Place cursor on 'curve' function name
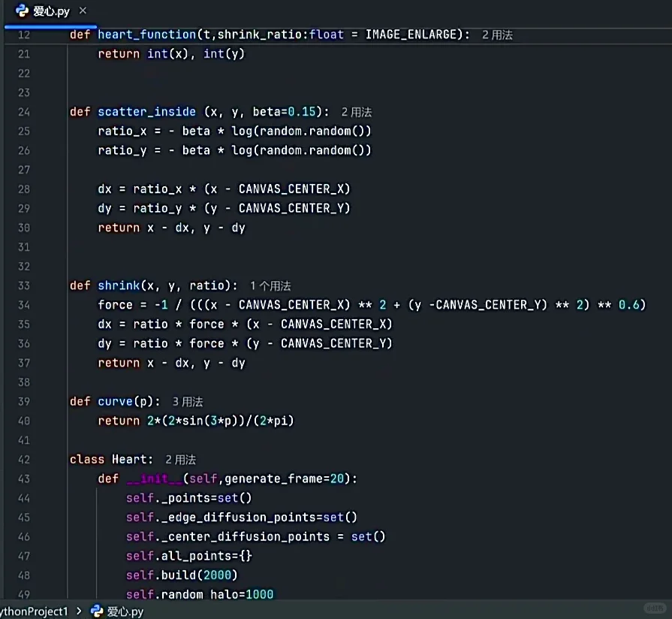Screen dimensions: 672x619 point(115,401)
